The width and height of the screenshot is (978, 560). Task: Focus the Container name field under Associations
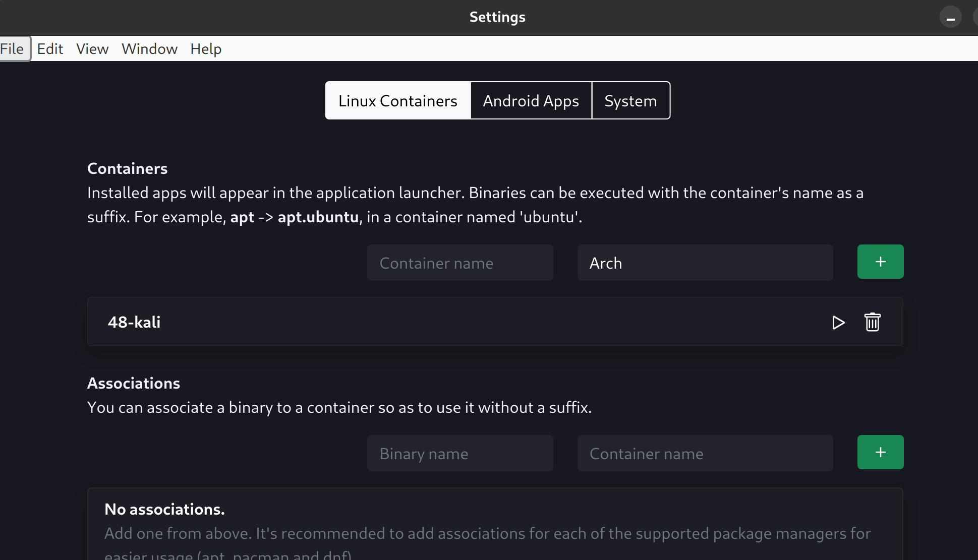(x=705, y=454)
